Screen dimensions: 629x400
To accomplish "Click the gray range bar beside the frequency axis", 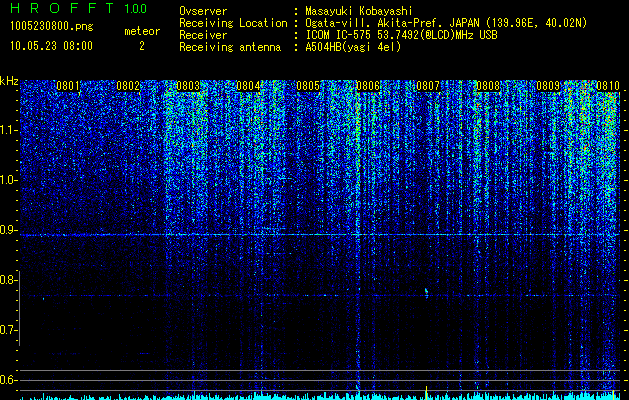I will (19, 308).
